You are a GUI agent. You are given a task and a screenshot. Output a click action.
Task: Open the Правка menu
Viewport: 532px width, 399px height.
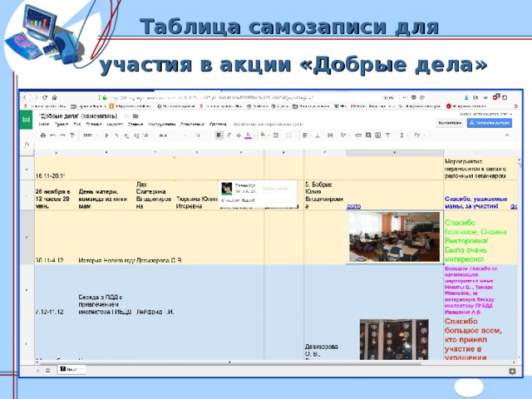pyautogui.click(x=62, y=125)
